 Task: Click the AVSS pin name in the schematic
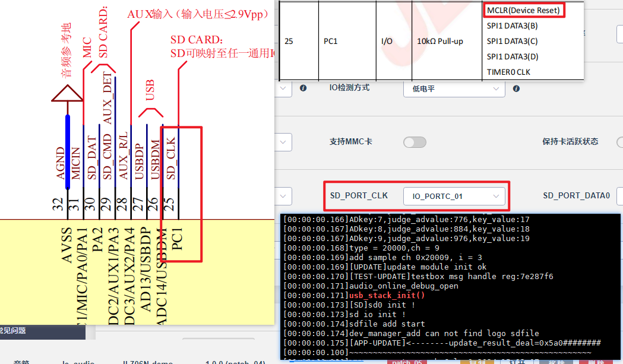(67, 245)
